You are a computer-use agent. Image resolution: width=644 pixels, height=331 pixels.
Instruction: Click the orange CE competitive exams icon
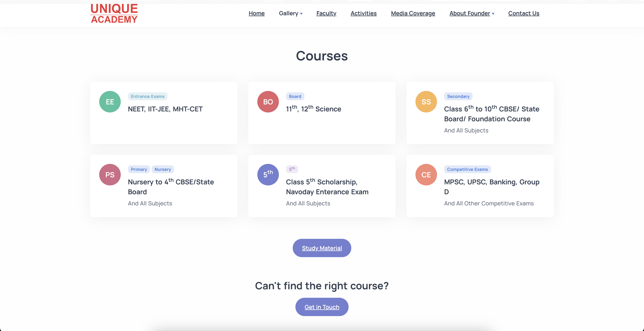(x=426, y=175)
